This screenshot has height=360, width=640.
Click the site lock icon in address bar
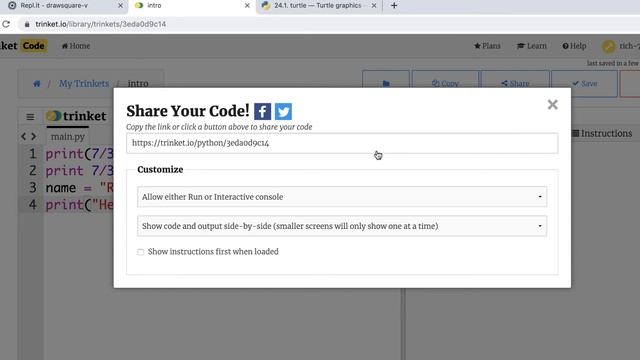[x=27, y=24]
